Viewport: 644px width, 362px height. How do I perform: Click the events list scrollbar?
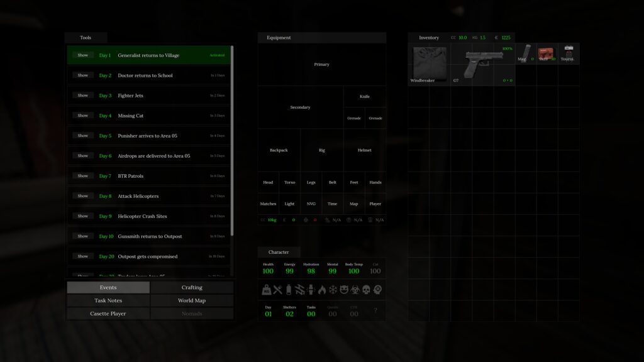point(232,141)
